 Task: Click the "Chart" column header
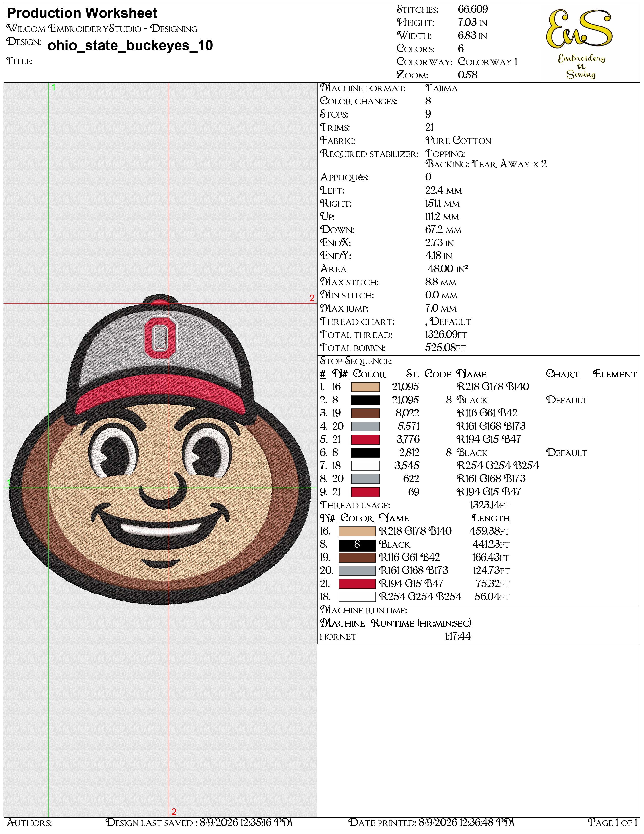point(562,374)
